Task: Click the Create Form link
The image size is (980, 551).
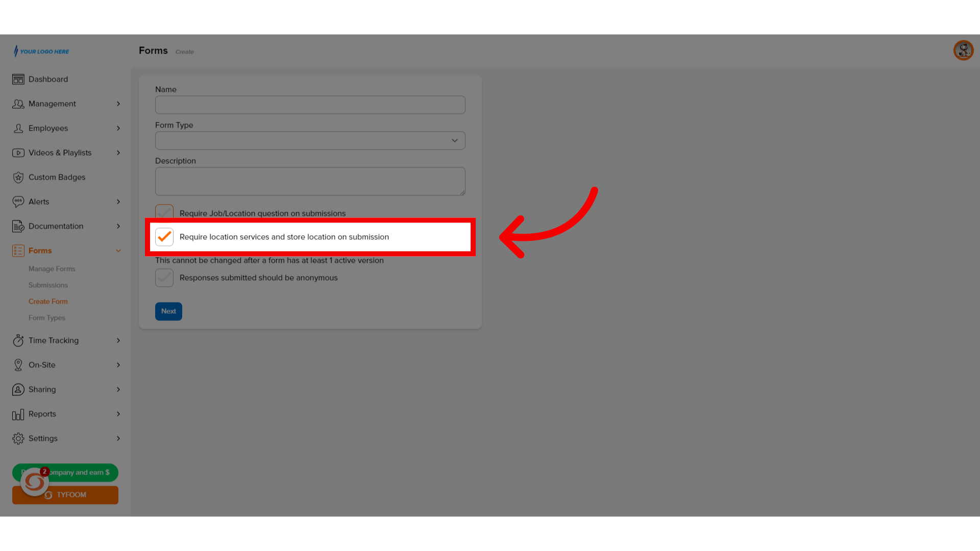Action: point(48,300)
